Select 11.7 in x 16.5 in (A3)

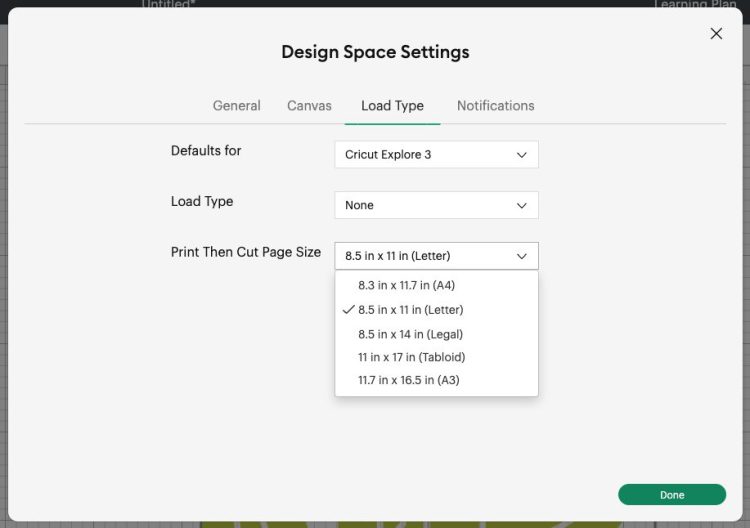pos(408,380)
